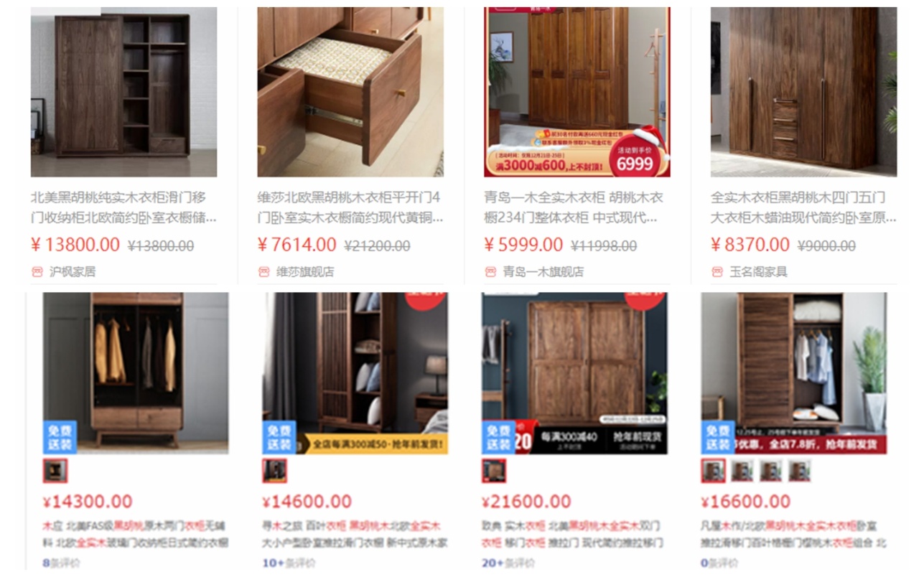The height and width of the screenshot is (577, 924).
Task: Open 沪枫家居 store link
Action: click(73, 271)
